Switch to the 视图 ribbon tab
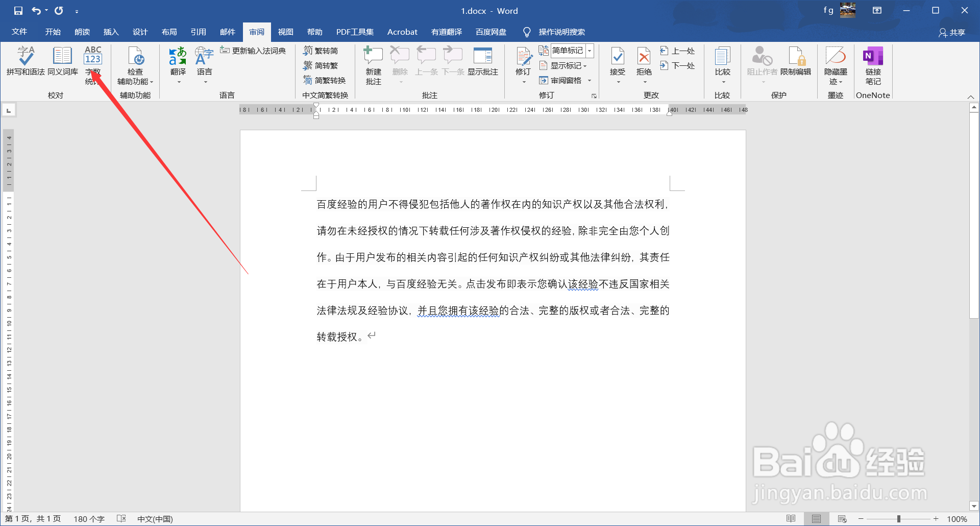 285,32
